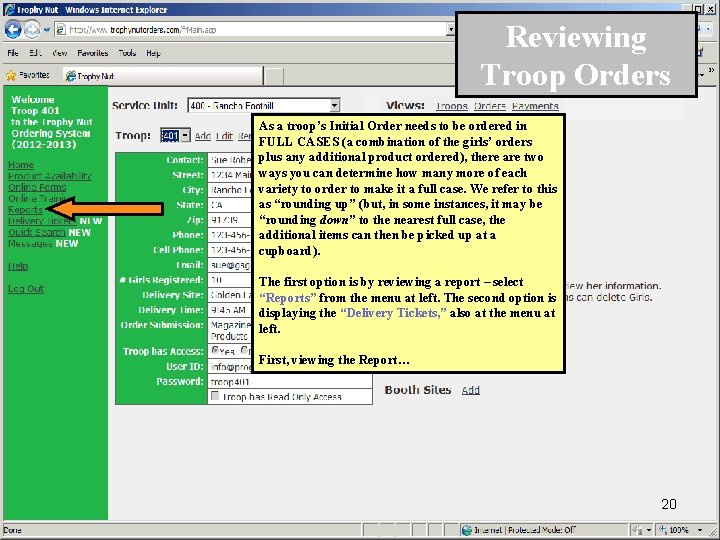Open Product Availability link
The height and width of the screenshot is (540, 720).
[50, 176]
